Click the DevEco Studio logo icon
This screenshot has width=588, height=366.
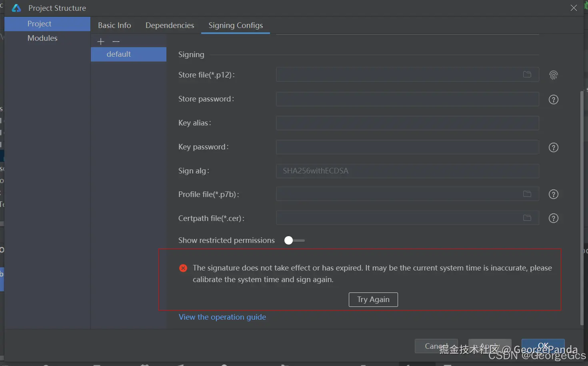coord(16,8)
